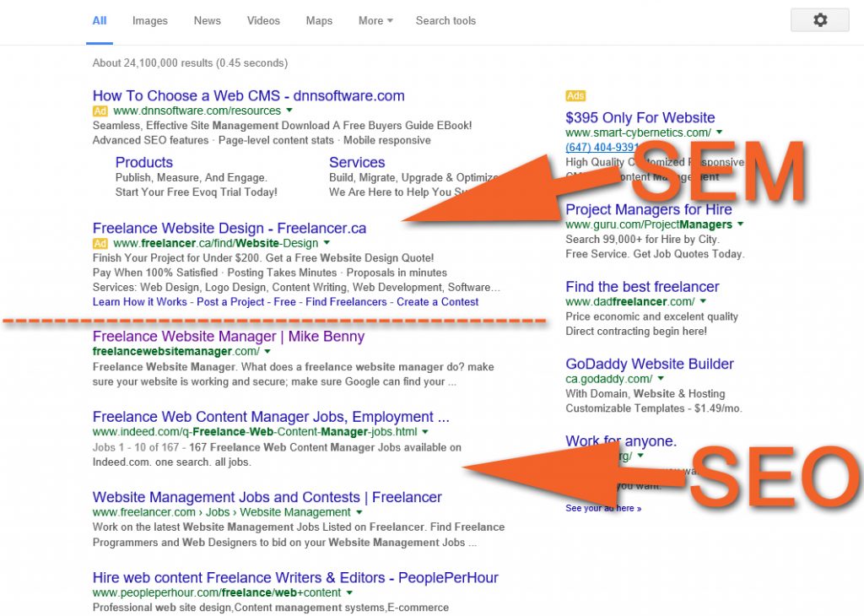Open 'Project Managers for Hire' sidebar ad

click(649, 210)
